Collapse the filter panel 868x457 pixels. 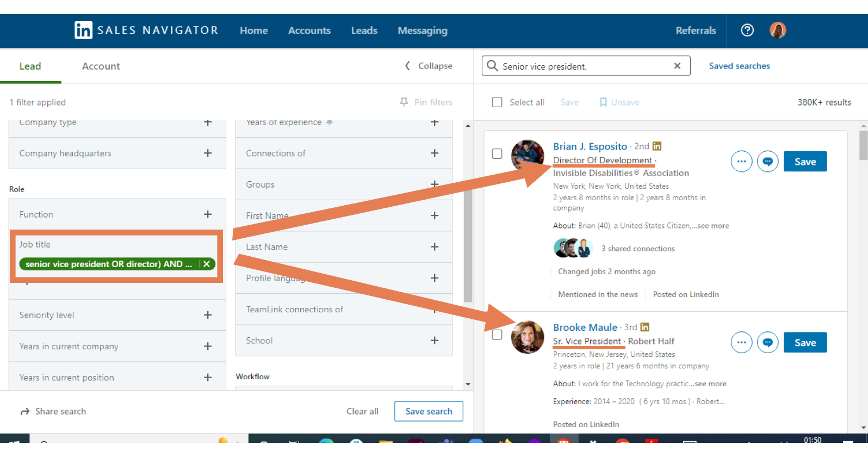coord(429,66)
